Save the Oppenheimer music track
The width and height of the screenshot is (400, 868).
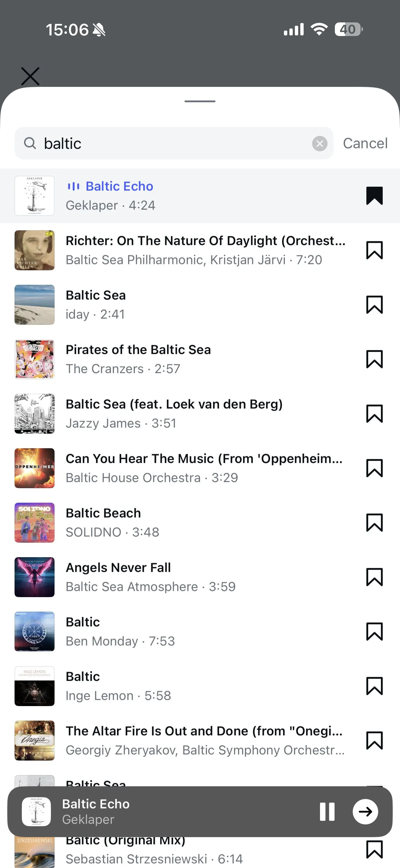(x=374, y=468)
